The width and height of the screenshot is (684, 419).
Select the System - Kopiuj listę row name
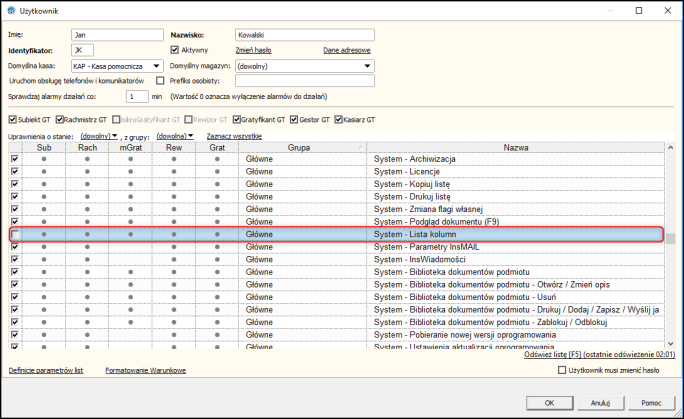[x=411, y=184]
